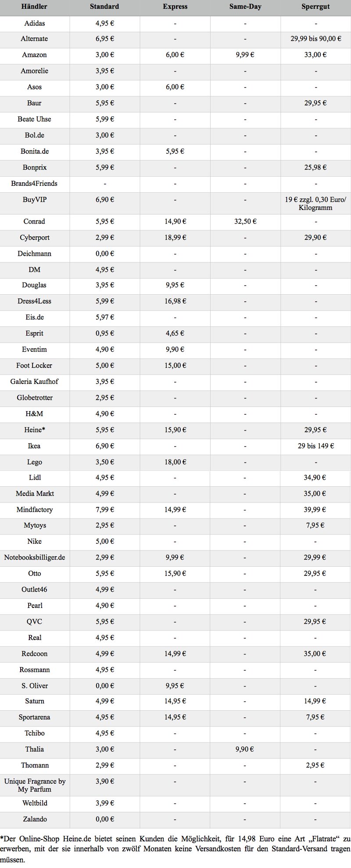This screenshot has height=868, width=351.
Task: Click Ikea's Sperrgut cell 29 bis 149 €
Action: [315, 446]
